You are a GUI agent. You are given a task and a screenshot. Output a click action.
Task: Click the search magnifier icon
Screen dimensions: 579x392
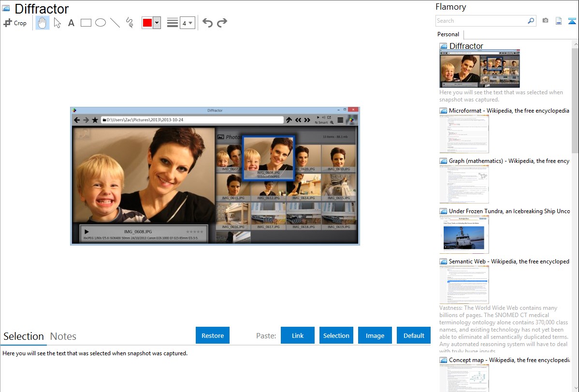(531, 21)
